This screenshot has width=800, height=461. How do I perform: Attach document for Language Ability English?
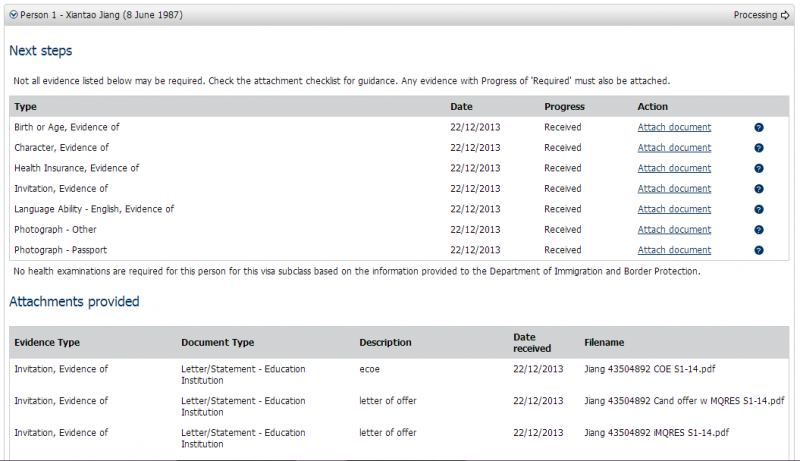[x=674, y=209]
